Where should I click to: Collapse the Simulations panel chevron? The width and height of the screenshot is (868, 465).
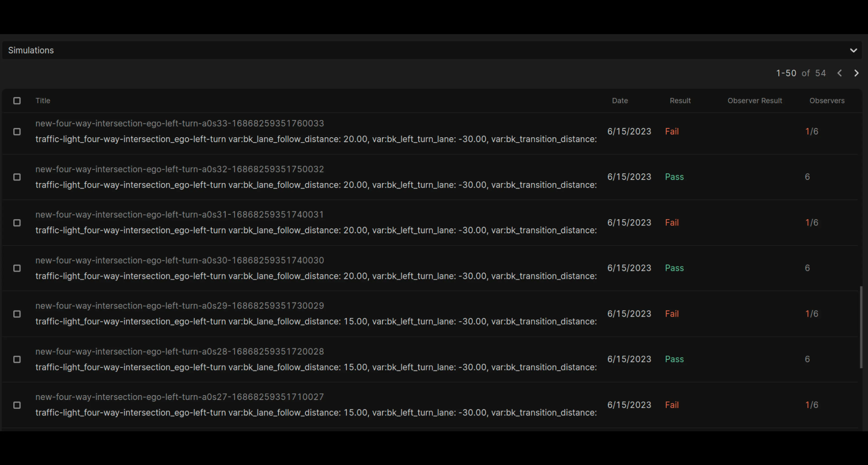853,51
